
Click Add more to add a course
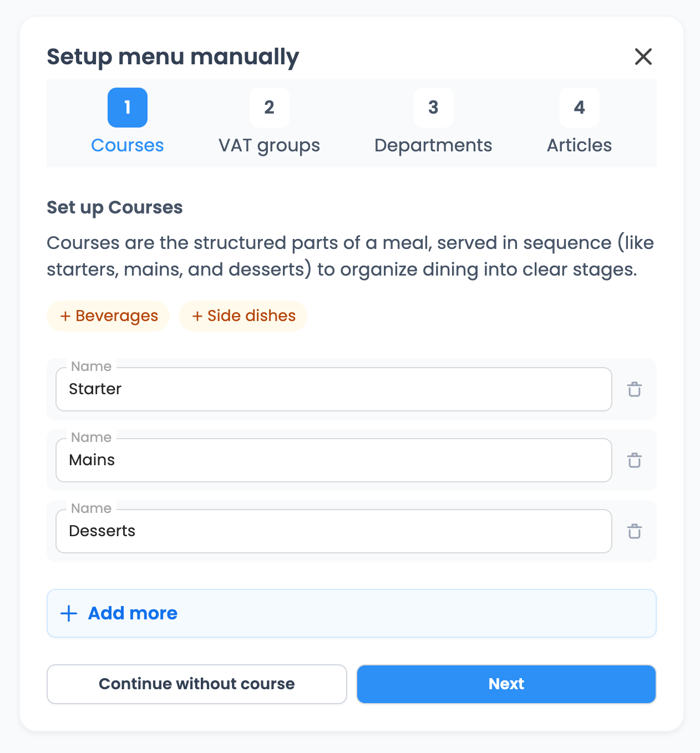pos(133,613)
